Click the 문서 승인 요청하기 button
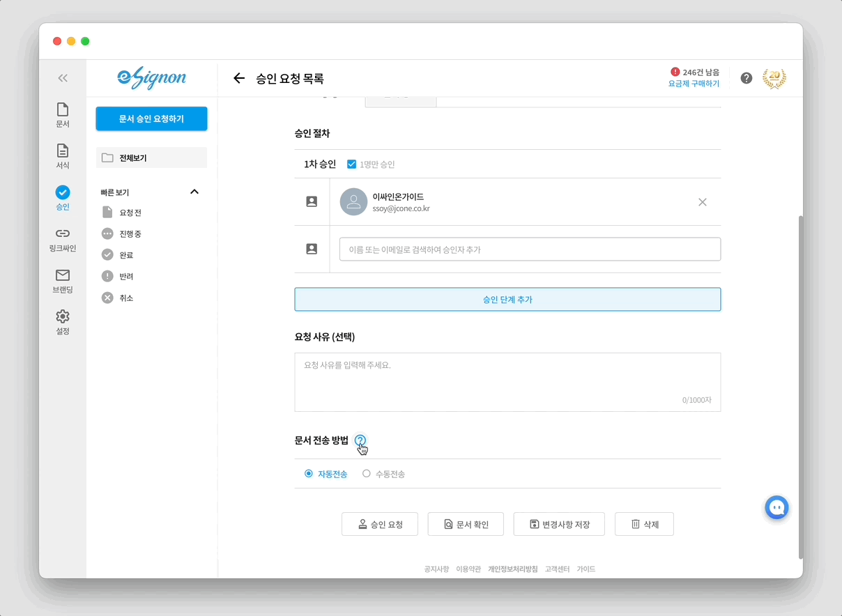 click(151, 118)
